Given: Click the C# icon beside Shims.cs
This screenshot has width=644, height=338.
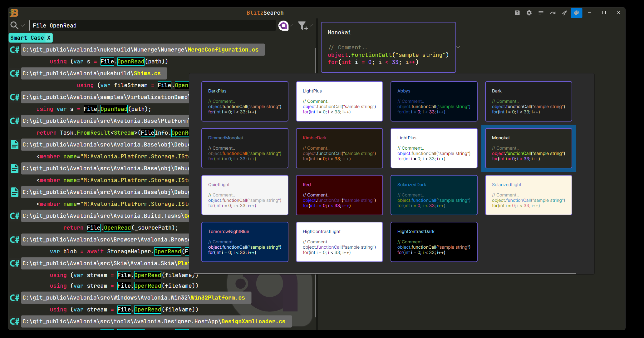Looking at the screenshot, I should (15, 73).
